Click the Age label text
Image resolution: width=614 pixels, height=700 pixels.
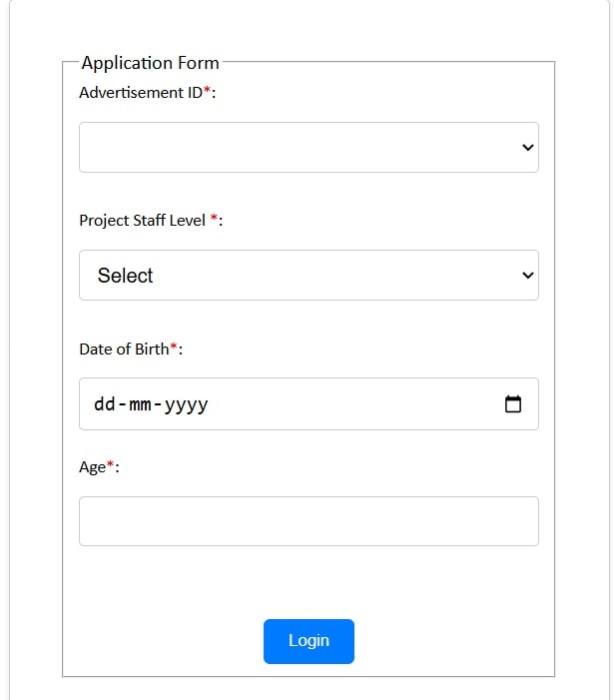93,467
